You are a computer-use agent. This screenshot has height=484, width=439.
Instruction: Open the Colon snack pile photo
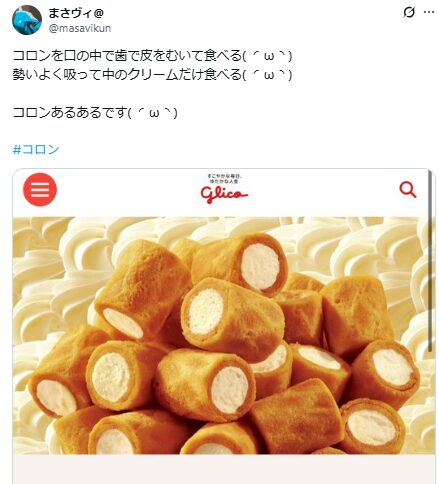click(224, 335)
